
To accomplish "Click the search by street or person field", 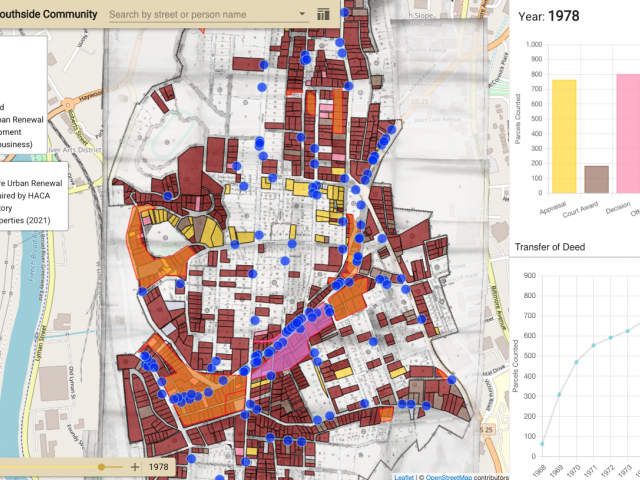I will tap(200, 15).
